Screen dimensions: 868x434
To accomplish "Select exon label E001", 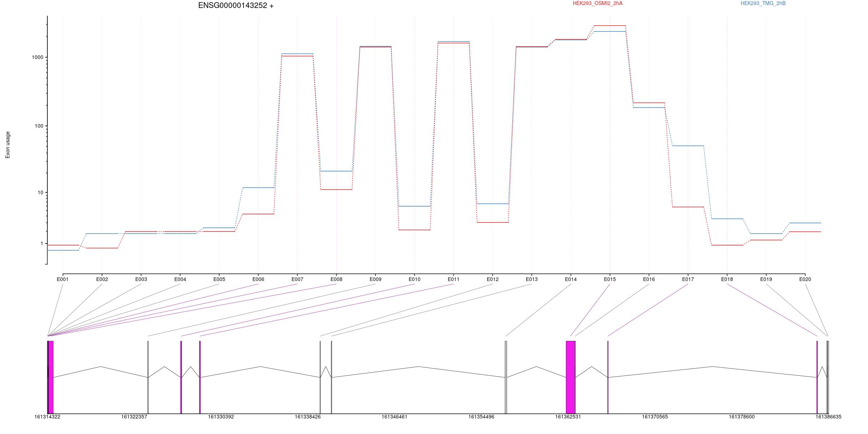I will coord(63,279).
